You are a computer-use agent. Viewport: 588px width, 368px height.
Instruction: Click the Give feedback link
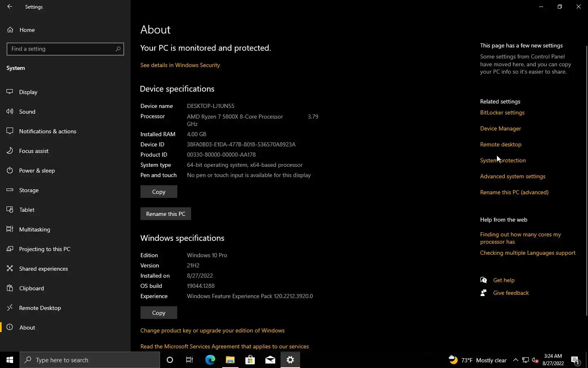click(511, 293)
